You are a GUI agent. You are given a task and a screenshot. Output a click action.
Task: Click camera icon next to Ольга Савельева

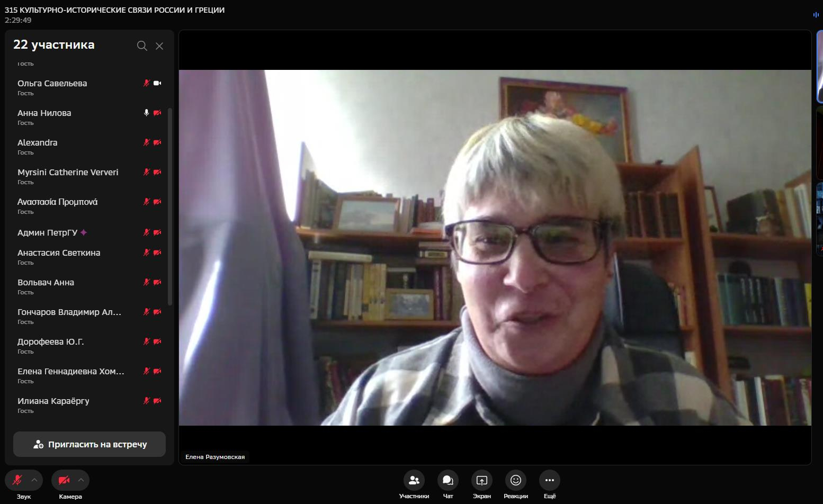coord(157,83)
